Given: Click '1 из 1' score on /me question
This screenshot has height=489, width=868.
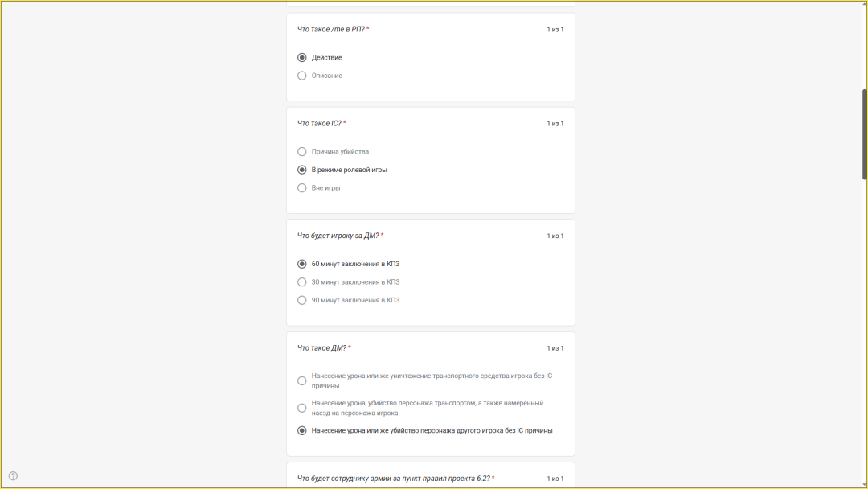Looking at the screenshot, I should pyautogui.click(x=555, y=30).
